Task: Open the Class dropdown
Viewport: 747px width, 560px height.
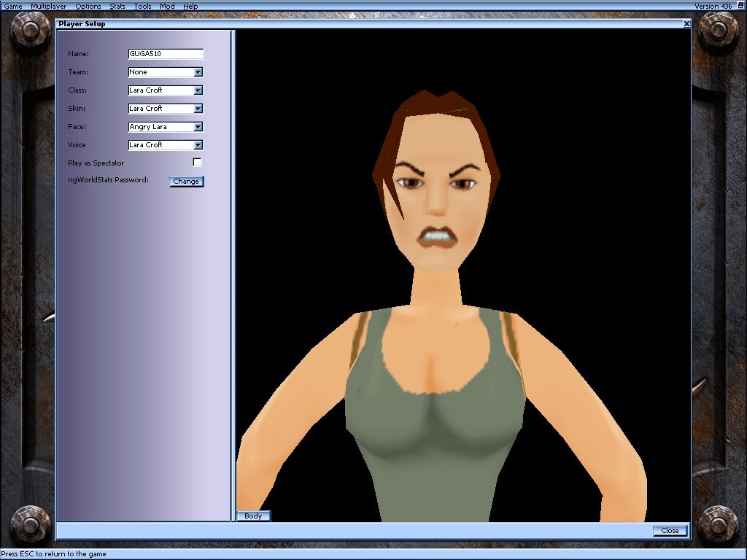Action: pos(198,90)
